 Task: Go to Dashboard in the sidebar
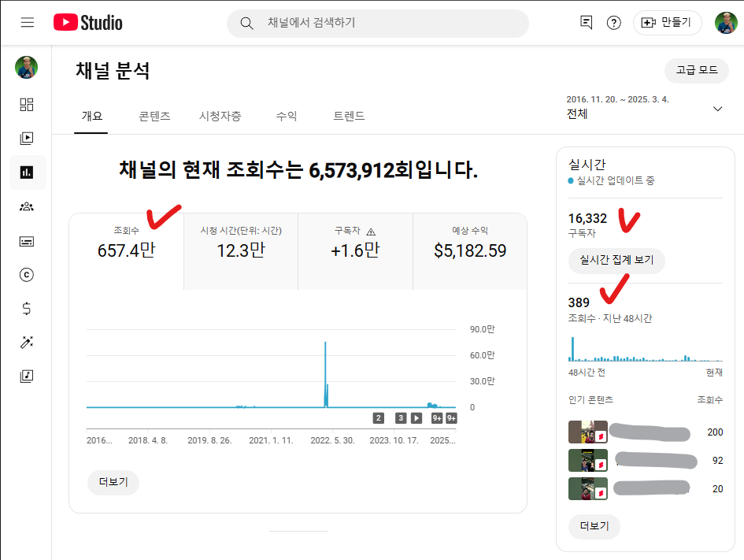[27, 105]
